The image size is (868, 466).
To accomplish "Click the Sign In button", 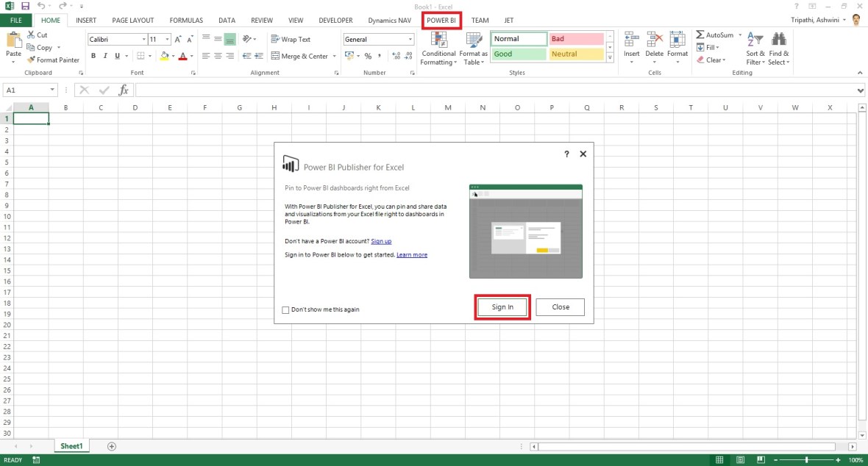I will pos(502,307).
